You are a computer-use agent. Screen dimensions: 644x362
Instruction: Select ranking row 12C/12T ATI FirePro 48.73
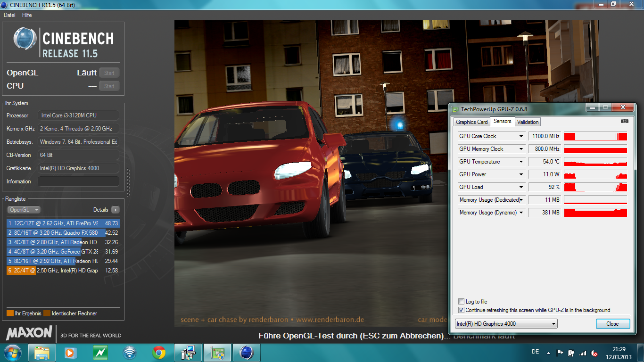coord(63,223)
